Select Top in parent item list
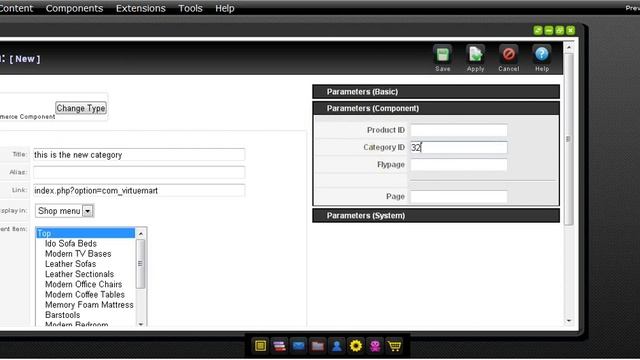Screen dimensions: 640x360 (x=85, y=233)
